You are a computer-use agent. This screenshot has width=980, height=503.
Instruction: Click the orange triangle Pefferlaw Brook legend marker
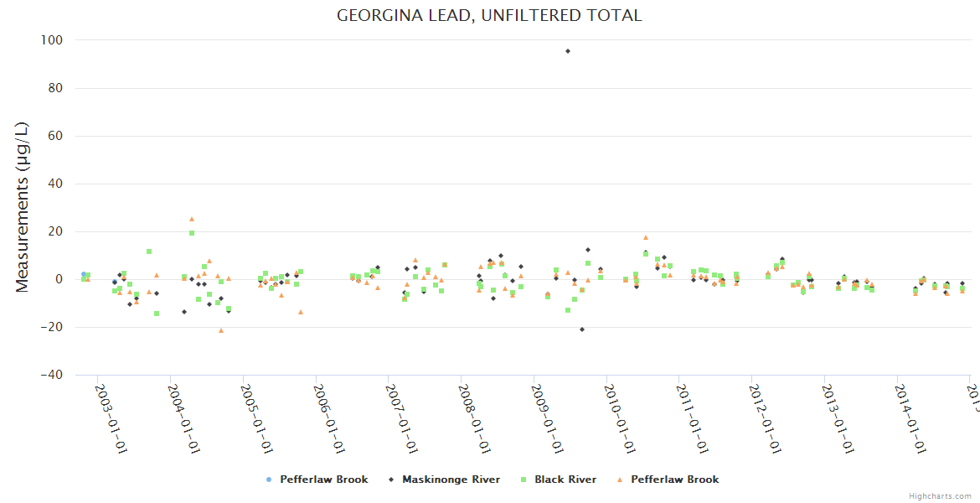tap(620, 480)
